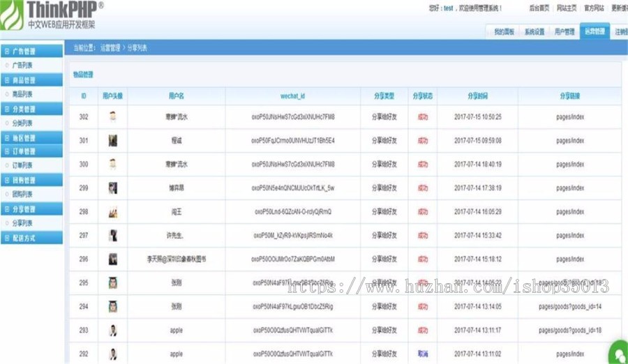Open 分类列表 in the sidebar

[x=22, y=123]
